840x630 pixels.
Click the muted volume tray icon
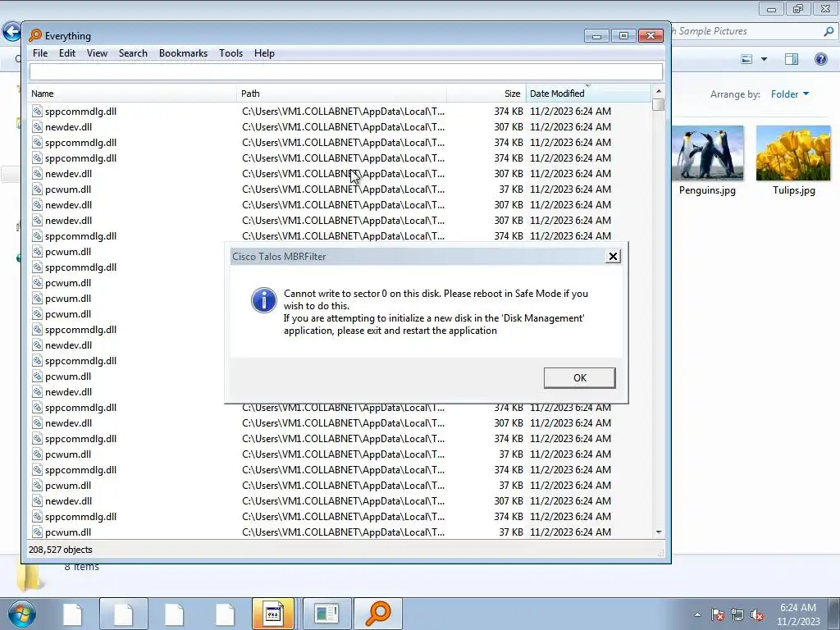pyautogui.click(x=757, y=614)
